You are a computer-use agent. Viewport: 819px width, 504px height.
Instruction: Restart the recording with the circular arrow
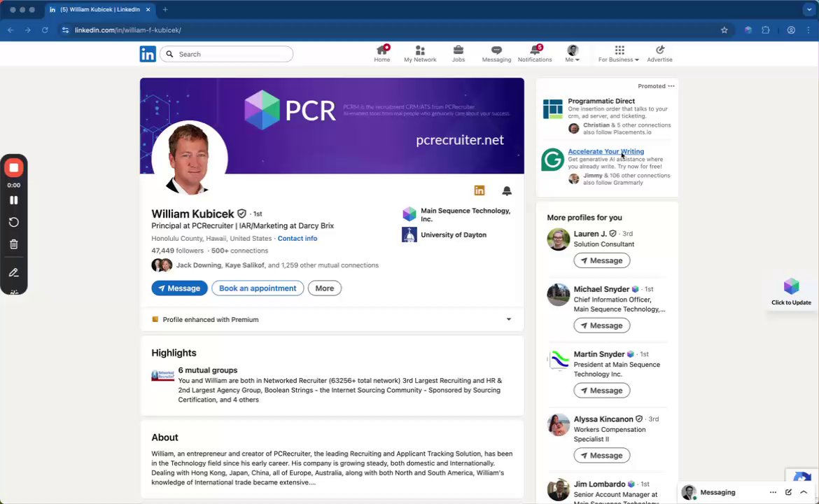(x=14, y=222)
